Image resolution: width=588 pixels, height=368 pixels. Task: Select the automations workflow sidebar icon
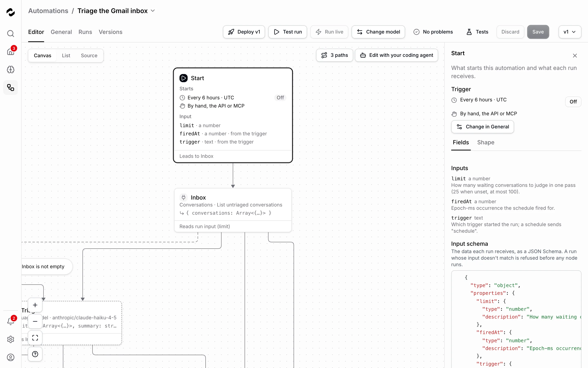(10, 88)
